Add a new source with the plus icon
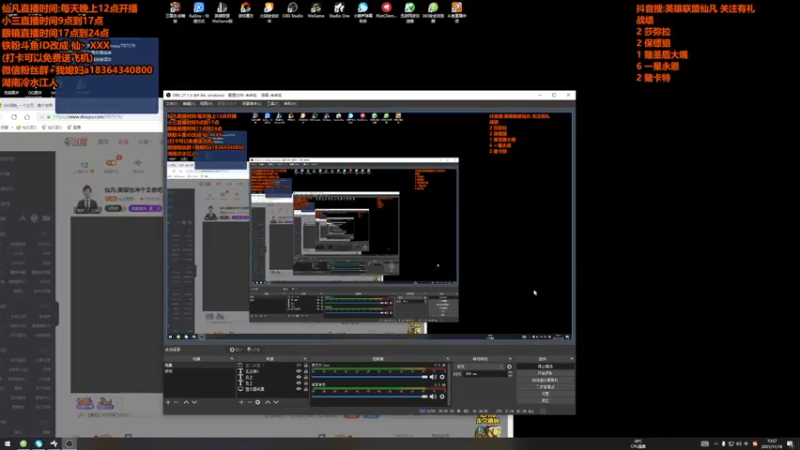800x450 pixels. [x=241, y=402]
